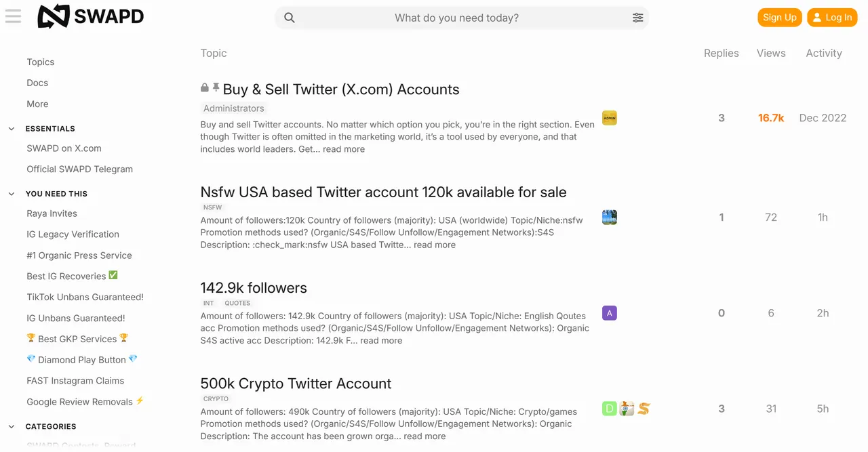Collapse the CATEGORIES section
This screenshot has height=452, width=868.
(x=11, y=426)
